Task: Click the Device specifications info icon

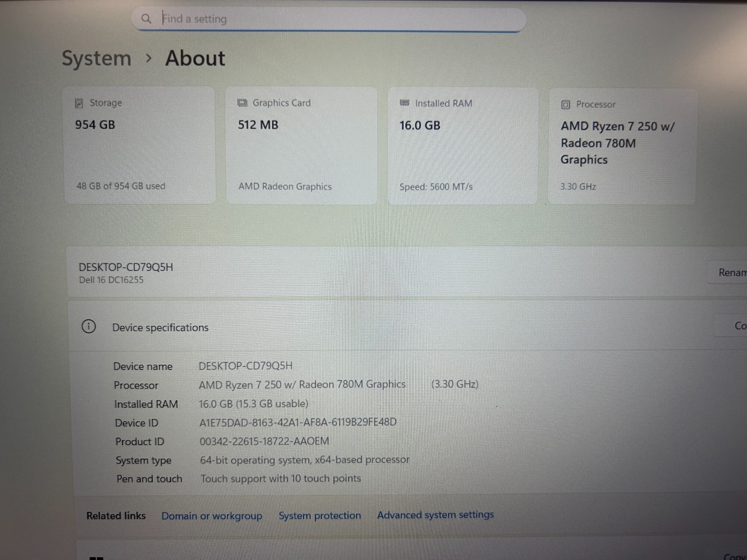Action: [x=89, y=326]
